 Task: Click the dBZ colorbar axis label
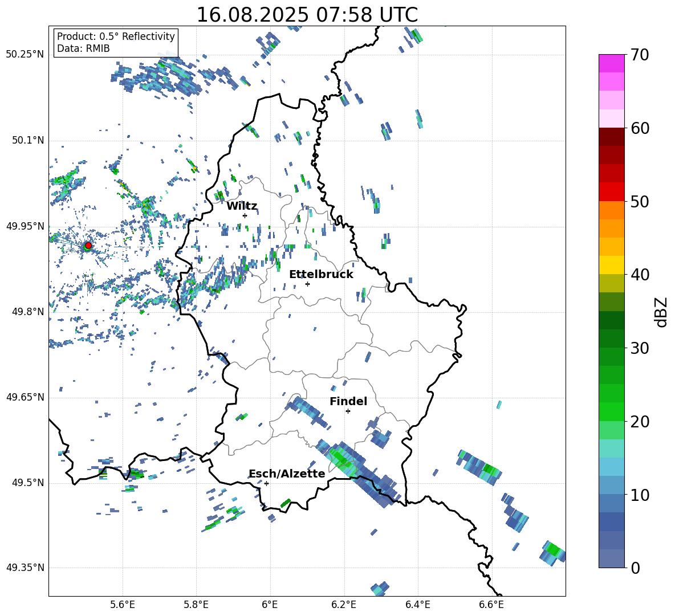point(662,312)
